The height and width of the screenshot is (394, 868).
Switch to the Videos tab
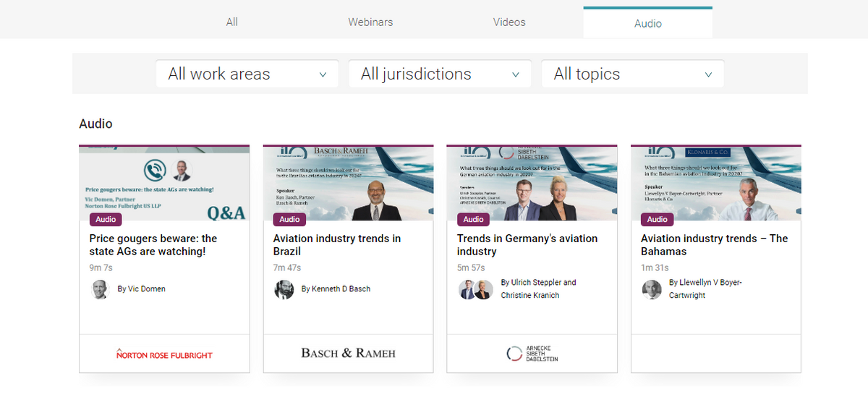(x=509, y=22)
